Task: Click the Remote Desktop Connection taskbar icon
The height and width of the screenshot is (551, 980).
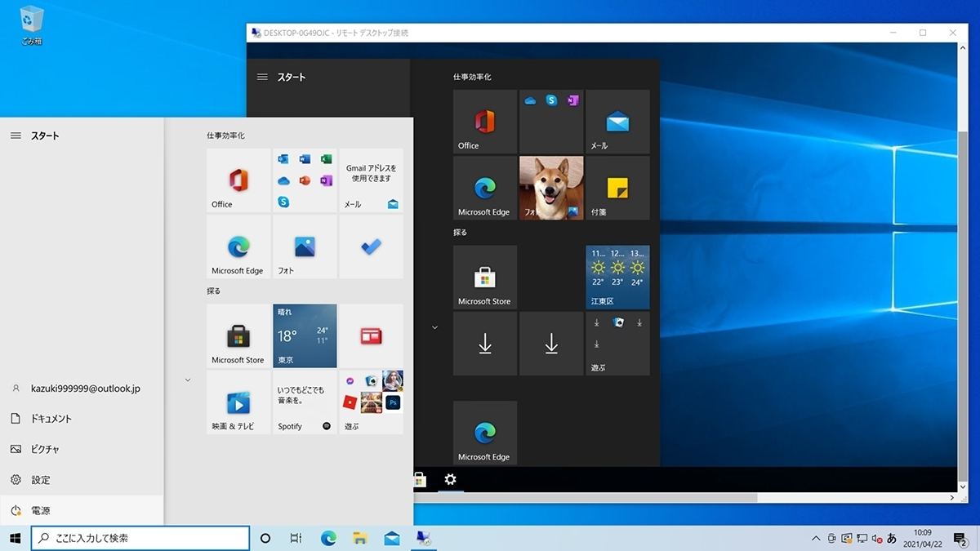Action: 424,538
